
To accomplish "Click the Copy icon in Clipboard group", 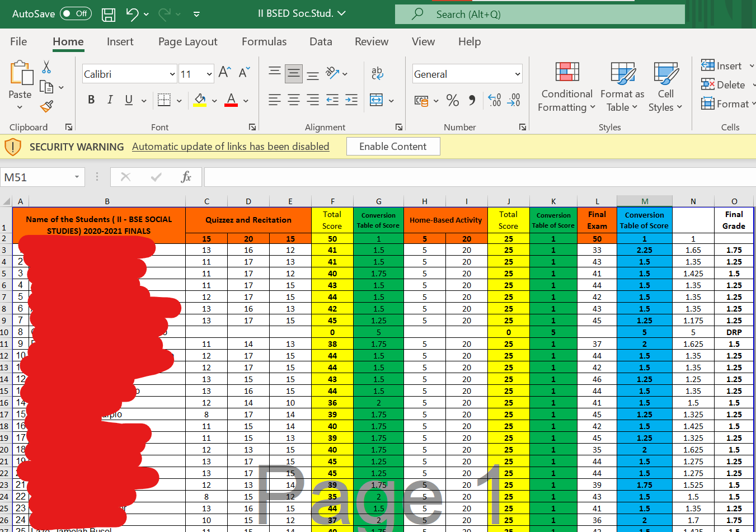I will 46,87.
